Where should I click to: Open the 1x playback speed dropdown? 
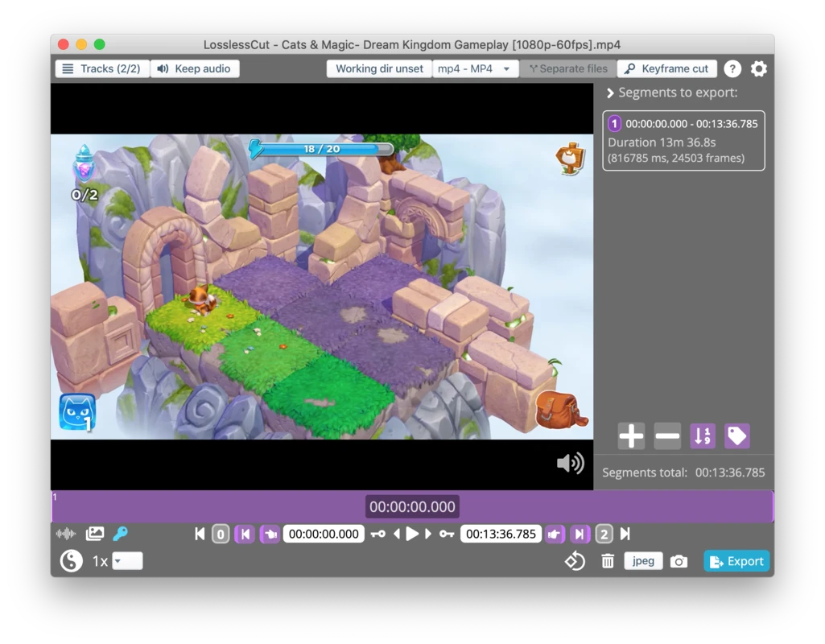tap(127, 561)
